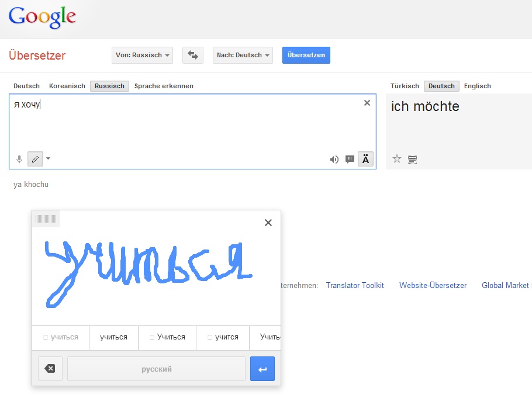Select all translated text icon

(x=412, y=159)
